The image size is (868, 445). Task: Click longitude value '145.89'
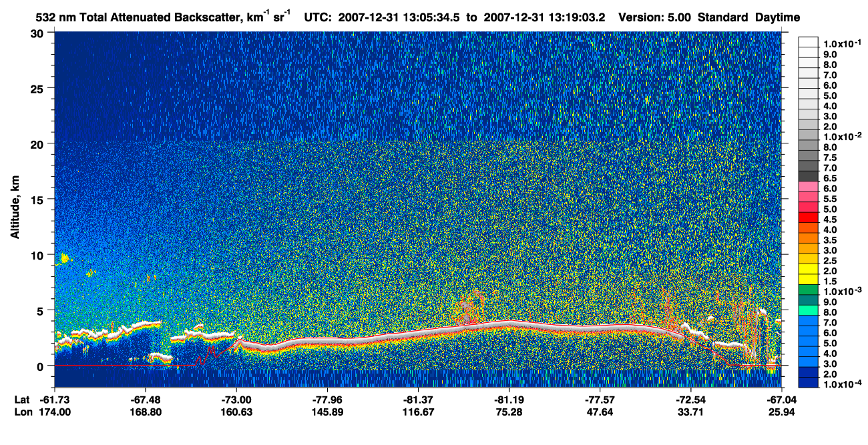[327, 412]
